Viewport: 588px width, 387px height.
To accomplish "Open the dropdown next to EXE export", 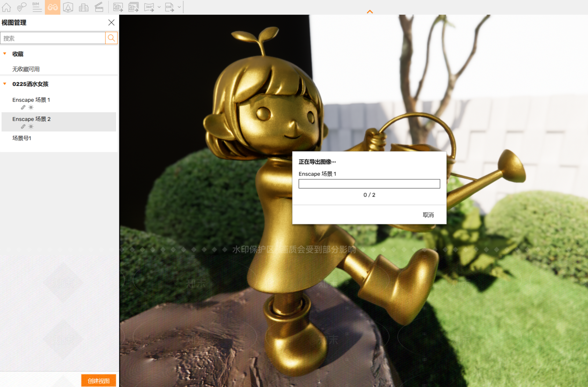I will point(179,7).
